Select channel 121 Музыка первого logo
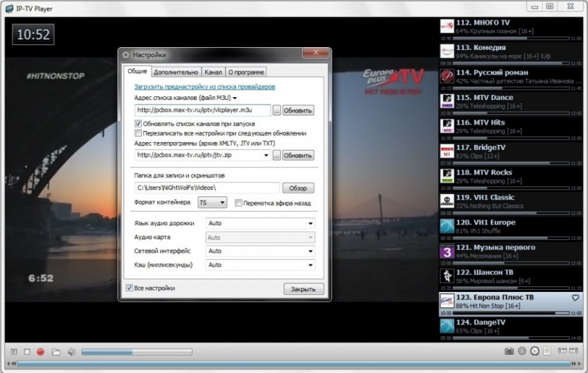 tap(447, 251)
